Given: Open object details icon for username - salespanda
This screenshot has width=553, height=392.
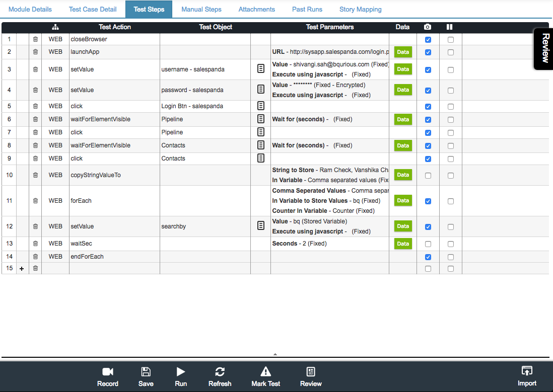Looking at the screenshot, I should click(260, 69).
